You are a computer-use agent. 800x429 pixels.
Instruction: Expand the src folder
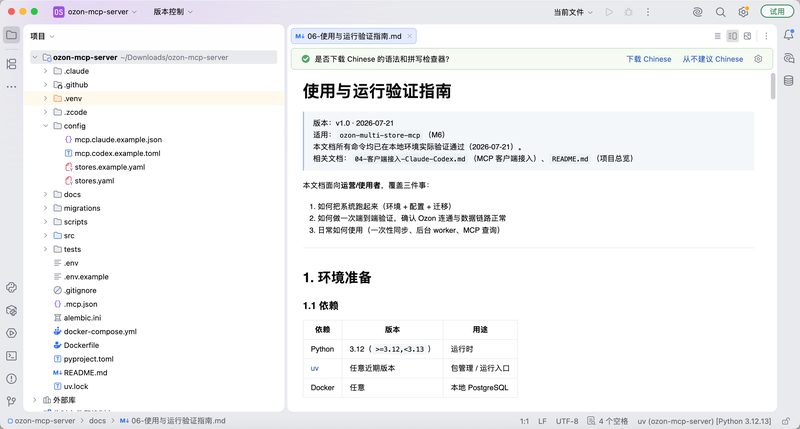(45, 236)
